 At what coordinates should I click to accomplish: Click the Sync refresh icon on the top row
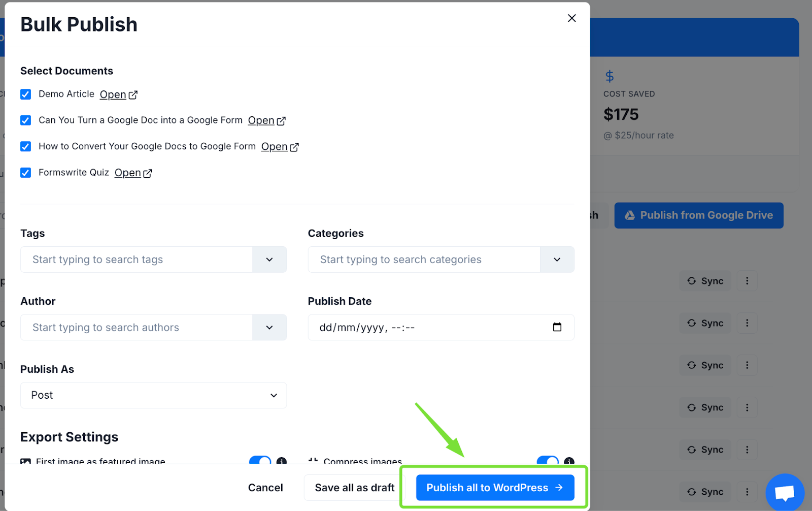691,280
